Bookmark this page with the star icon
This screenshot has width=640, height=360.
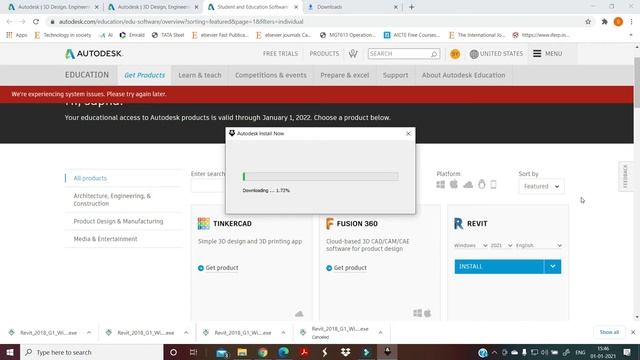pyautogui.click(x=588, y=22)
